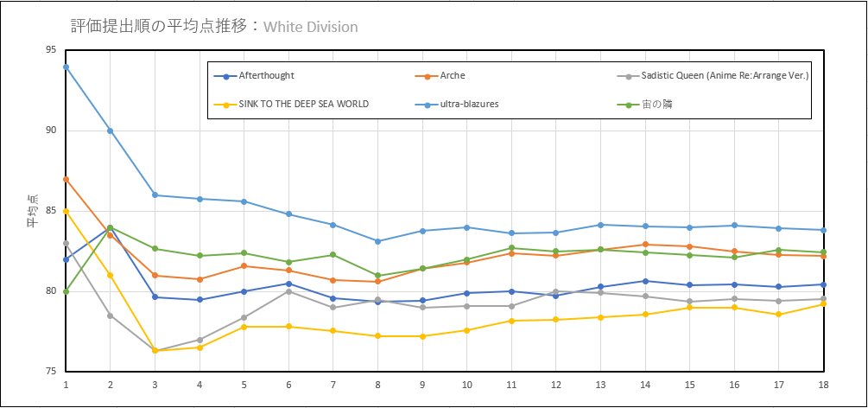
Task: Click yellow SINK data point at submission 2
Action: 111,276
